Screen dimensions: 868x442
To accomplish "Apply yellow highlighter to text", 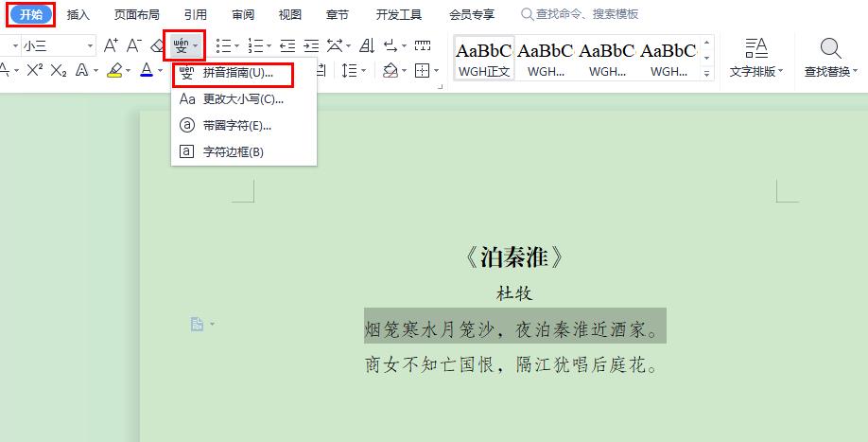I will [114, 70].
